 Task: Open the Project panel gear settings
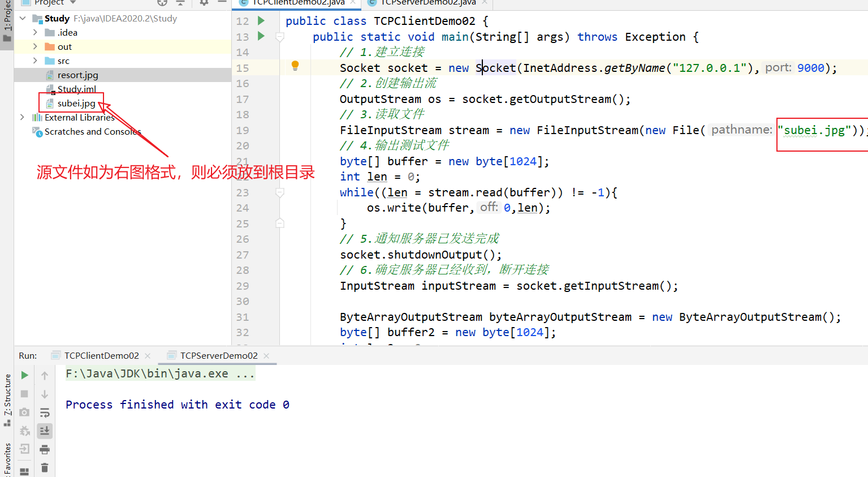coord(204,3)
